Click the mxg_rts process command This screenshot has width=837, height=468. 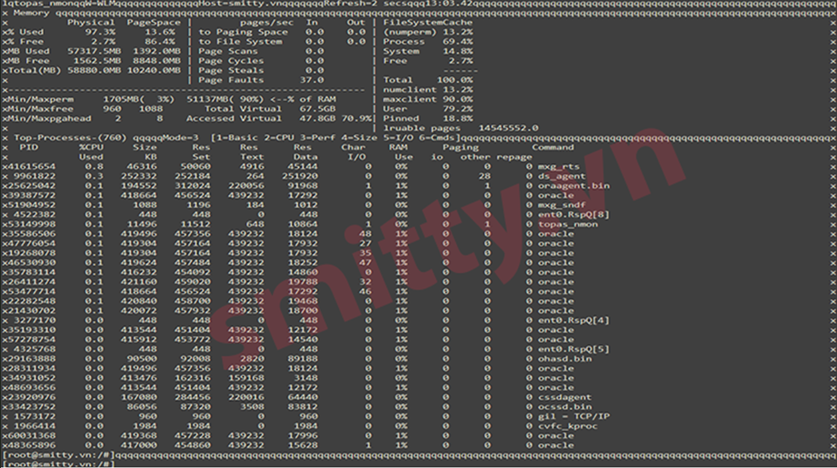tap(558, 166)
